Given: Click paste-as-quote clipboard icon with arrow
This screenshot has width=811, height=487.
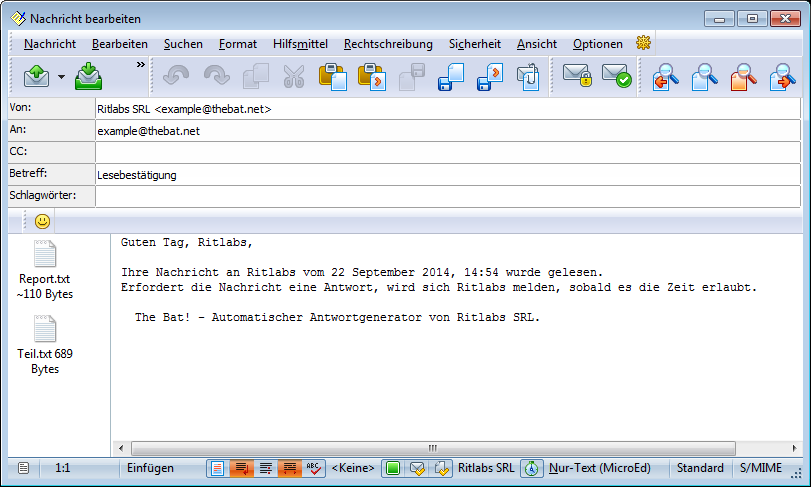Looking at the screenshot, I should pos(372,77).
